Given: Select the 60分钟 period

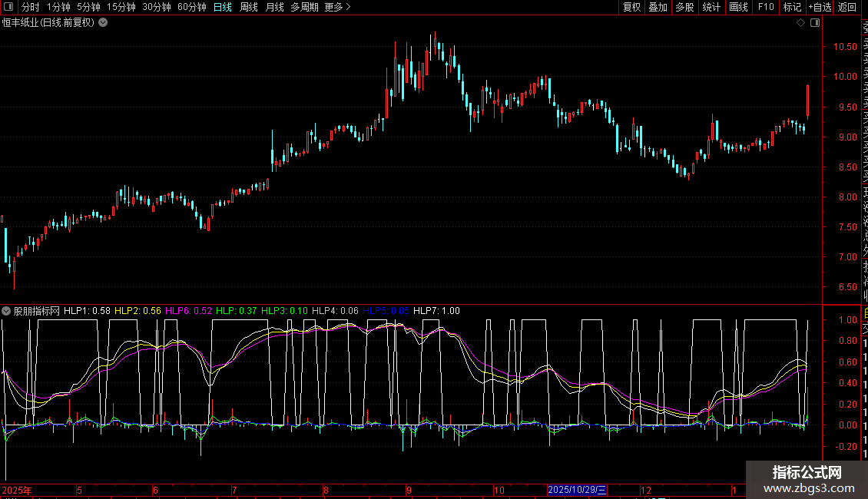Looking at the screenshot, I should pos(192,8).
